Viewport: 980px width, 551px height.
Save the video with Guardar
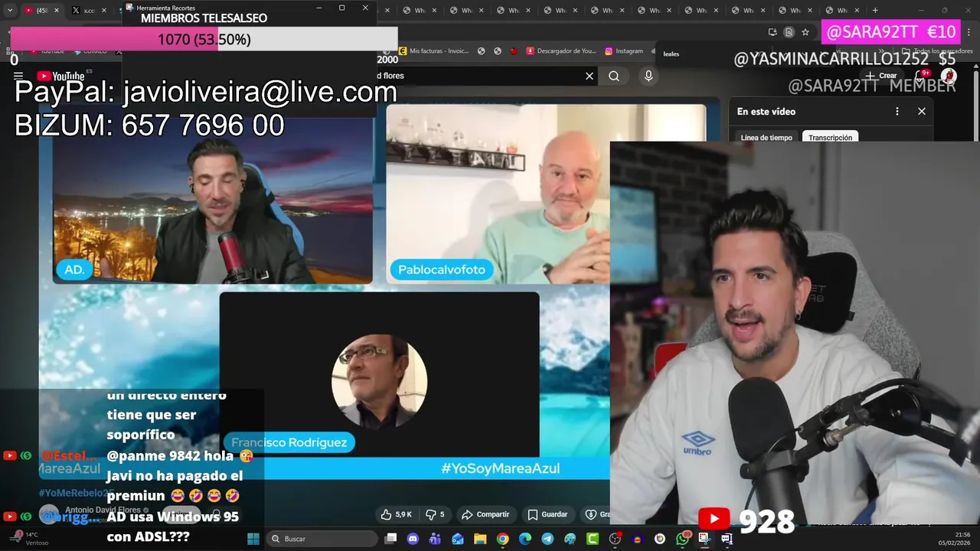[x=547, y=514]
